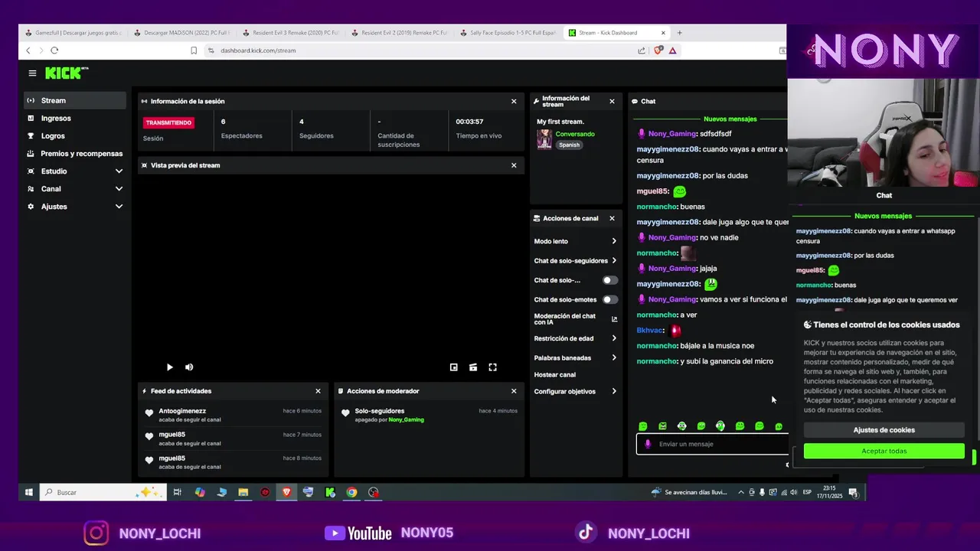The width and height of the screenshot is (980, 551).
Task: Open Logros in the sidebar
Action: coord(74,135)
